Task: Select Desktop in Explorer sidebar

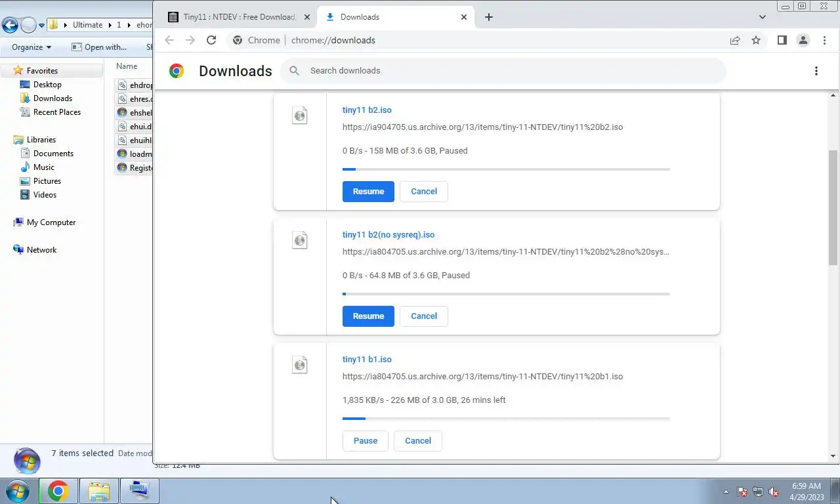Action: (47, 85)
